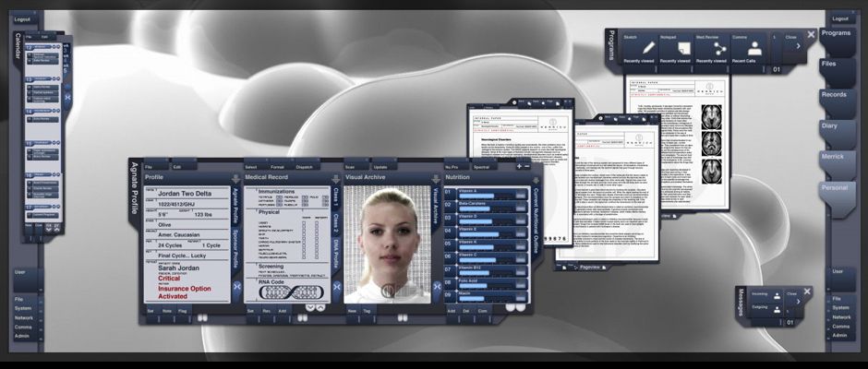The width and height of the screenshot is (868, 369).
Task: Click the portrait photo in Visual Archive
Action: (387, 244)
